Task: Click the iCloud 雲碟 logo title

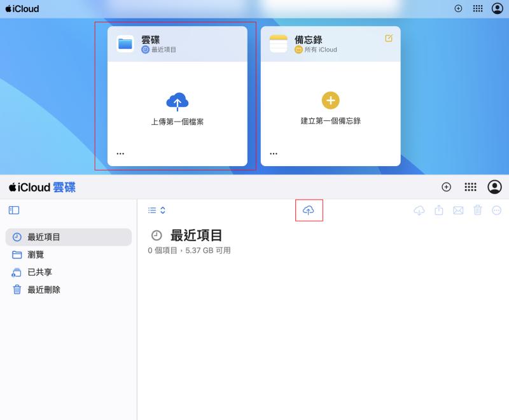Action: pos(42,187)
